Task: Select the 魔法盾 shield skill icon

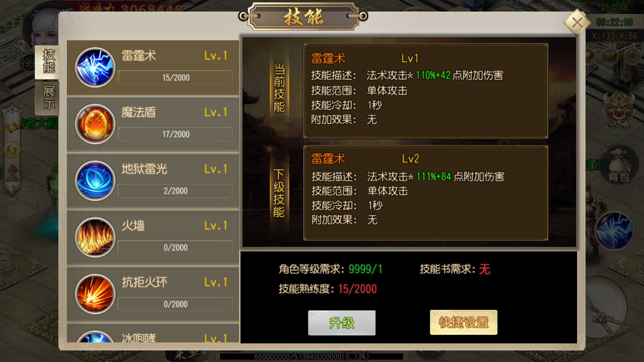Action: [x=95, y=124]
